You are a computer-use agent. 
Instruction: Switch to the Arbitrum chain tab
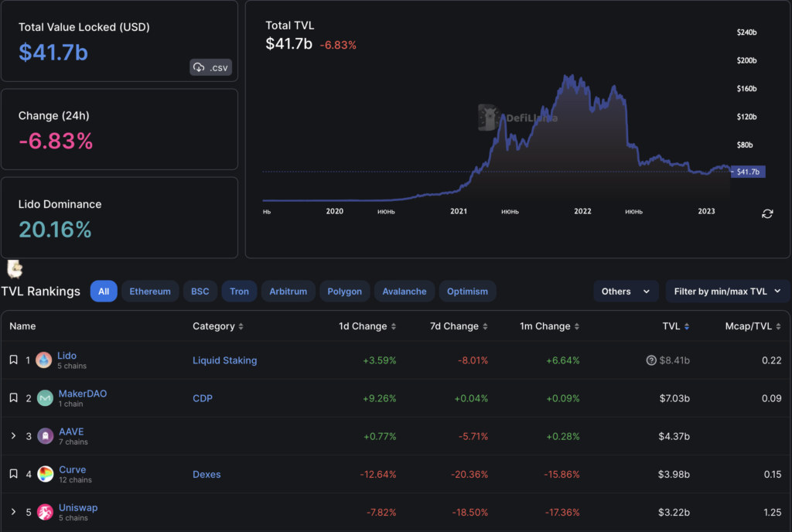[288, 292]
